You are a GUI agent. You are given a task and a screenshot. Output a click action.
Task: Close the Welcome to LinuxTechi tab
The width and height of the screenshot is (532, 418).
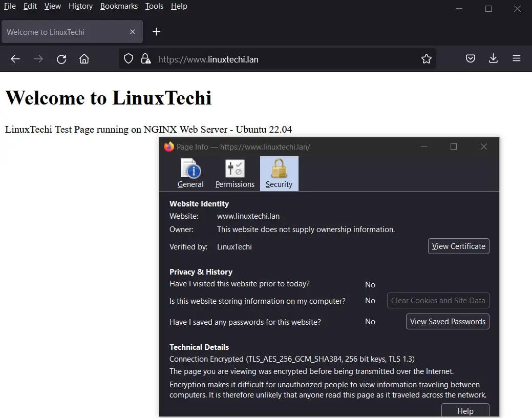[x=132, y=31]
